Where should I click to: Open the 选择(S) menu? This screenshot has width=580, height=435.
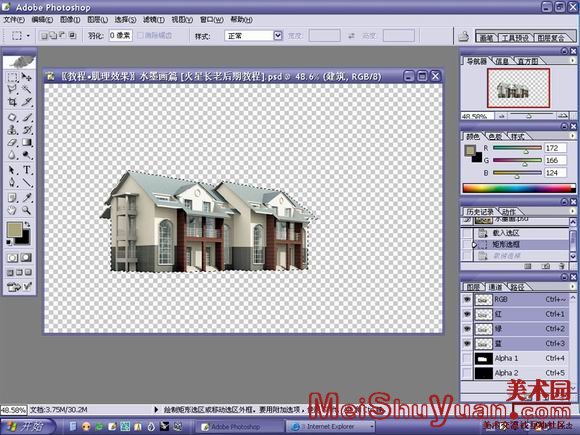coord(125,20)
